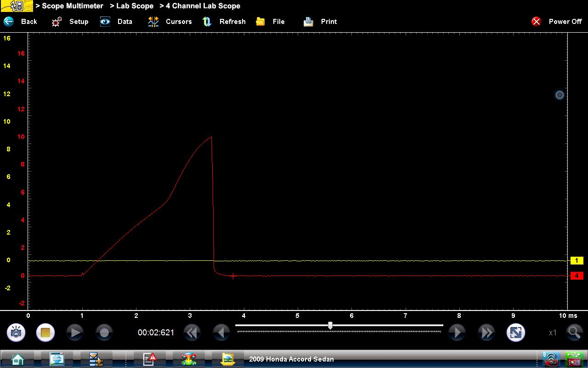Select the yellow channel 1 marker
The width and height of the screenshot is (588, 368).
click(577, 261)
